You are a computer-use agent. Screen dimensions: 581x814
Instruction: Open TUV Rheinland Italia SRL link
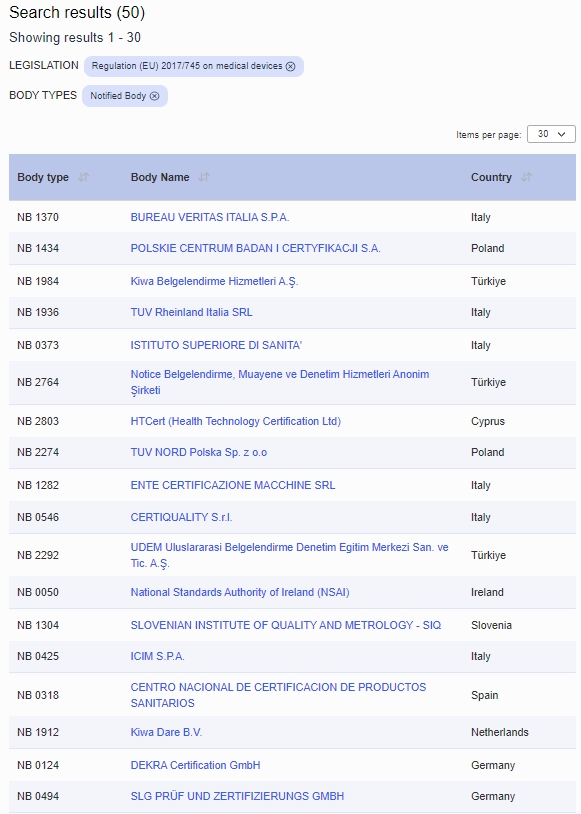tap(192, 313)
